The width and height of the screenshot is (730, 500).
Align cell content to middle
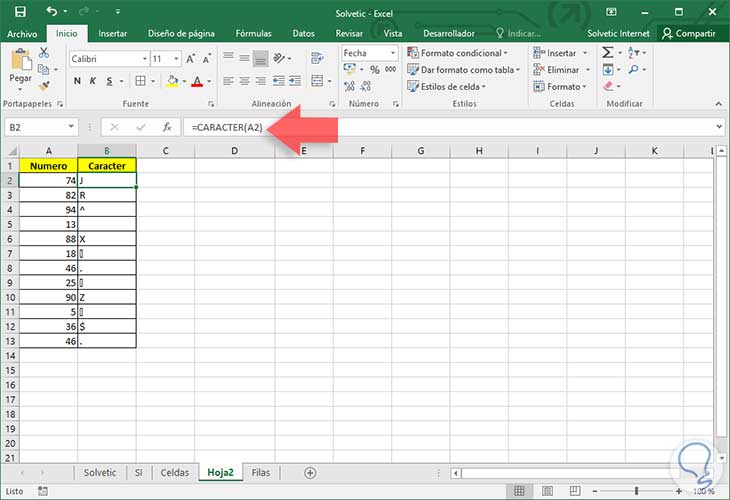pyautogui.click(x=244, y=58)
